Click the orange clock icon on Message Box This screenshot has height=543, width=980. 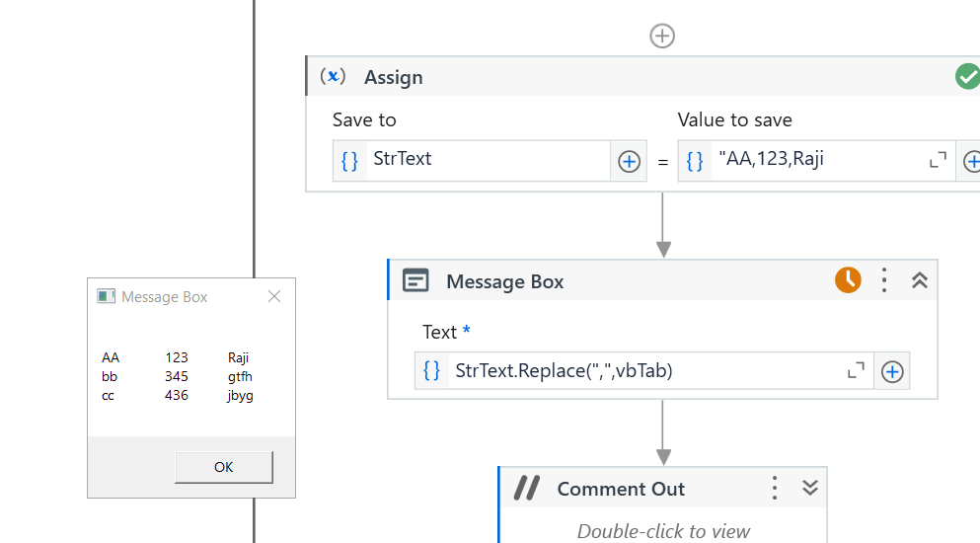[x=848, y=280]
